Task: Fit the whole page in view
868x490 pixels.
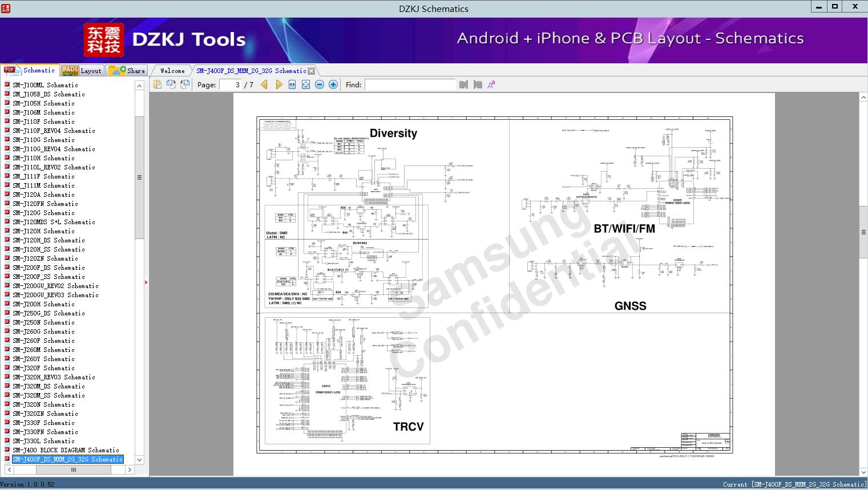Action: pos(306,84)
